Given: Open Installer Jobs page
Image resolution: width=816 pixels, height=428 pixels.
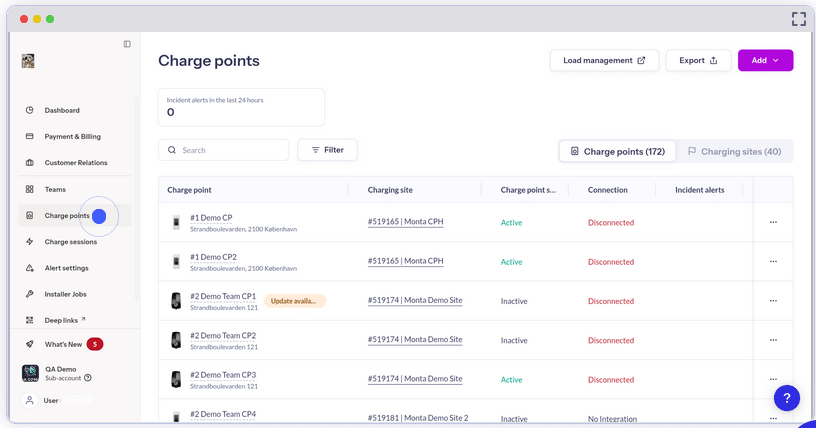Looking at the screenshot, I should tap(65, 294).
